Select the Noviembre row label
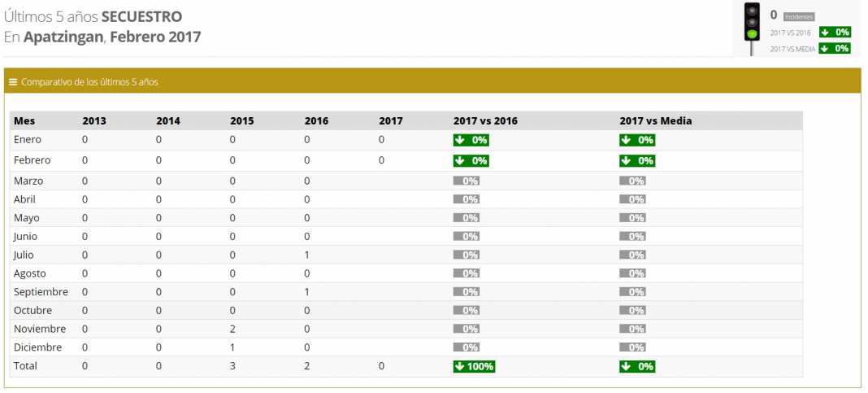 pos(40,329)
